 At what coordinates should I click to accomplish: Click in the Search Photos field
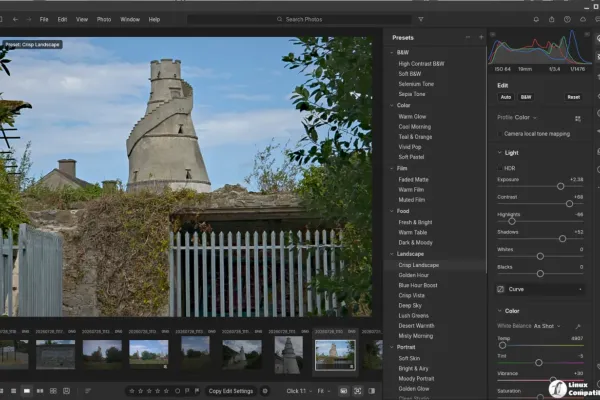(x=300, y=19)
